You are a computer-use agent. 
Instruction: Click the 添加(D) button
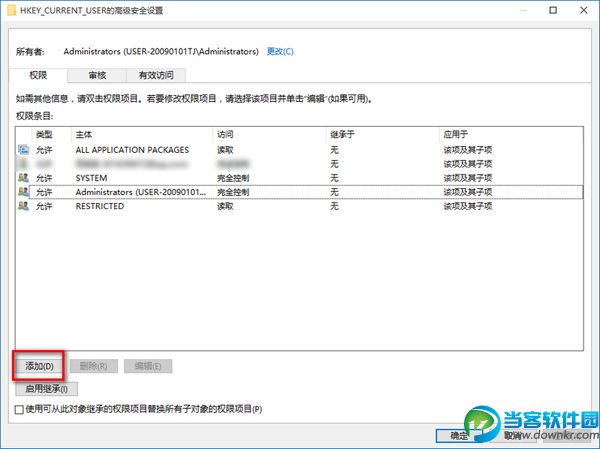(x=39, y=366)
